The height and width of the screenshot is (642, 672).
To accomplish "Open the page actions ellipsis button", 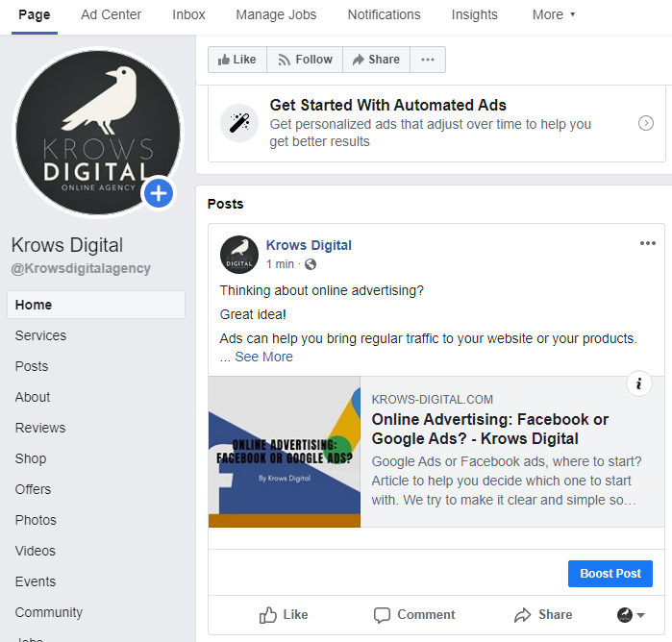I will point(428,60).
